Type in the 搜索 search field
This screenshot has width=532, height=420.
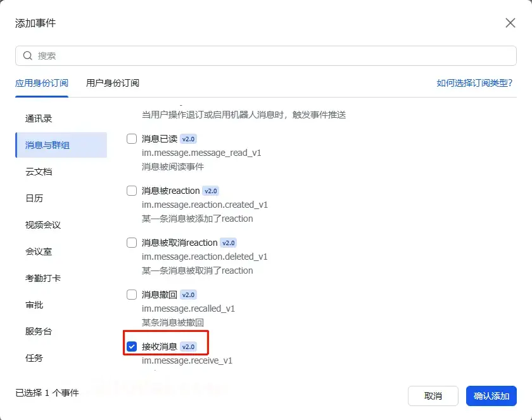[266, 56]
